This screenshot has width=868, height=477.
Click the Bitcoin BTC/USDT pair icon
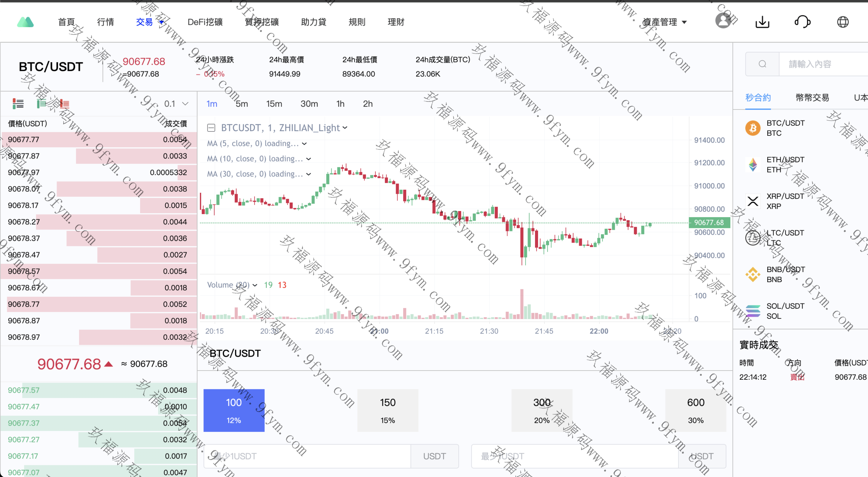click(753, 128)
